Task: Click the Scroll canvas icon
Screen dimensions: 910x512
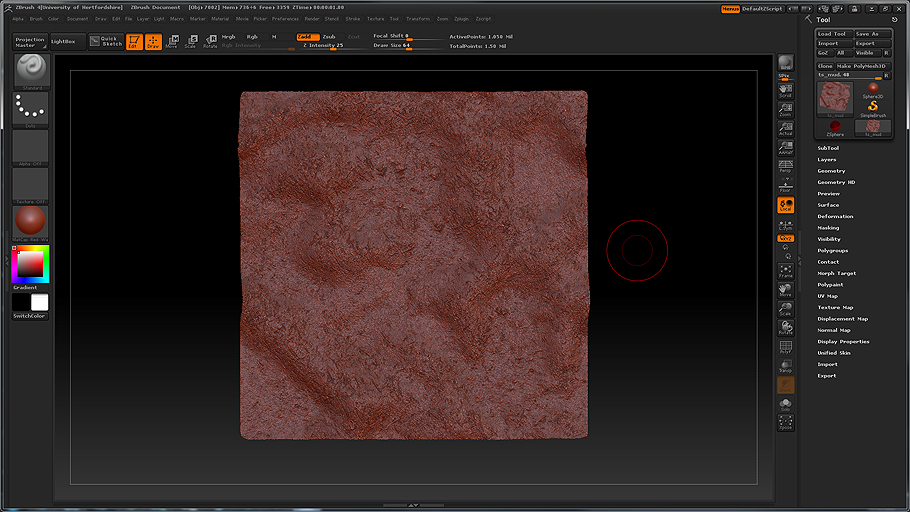Action: coord(785,91)
